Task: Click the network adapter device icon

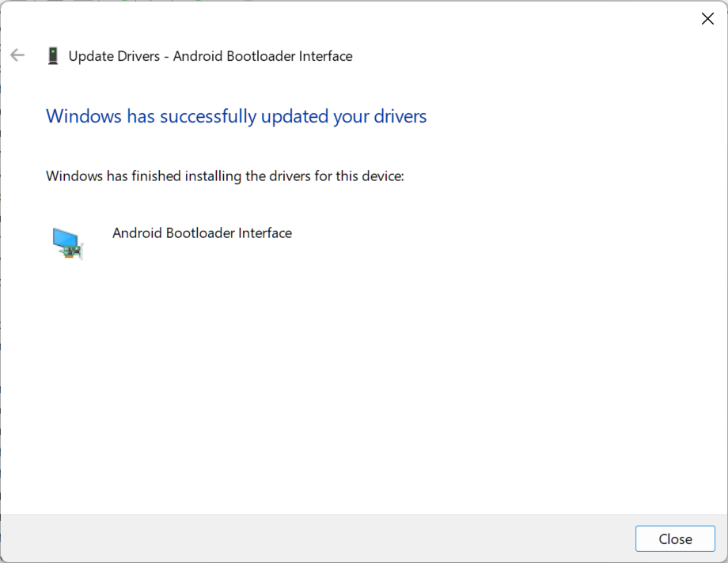Action: [68, 244]
